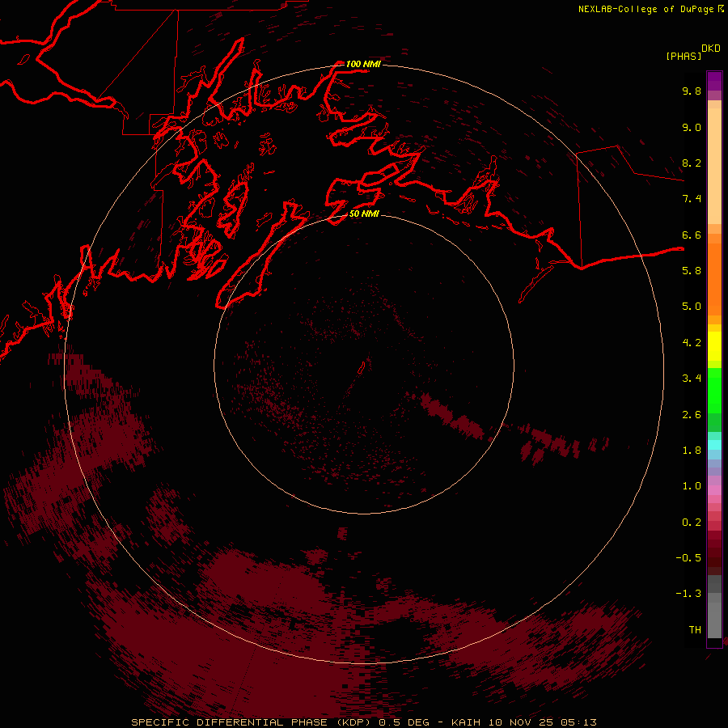Select the 3.4 legend value
Screen dimensions: 728x728
point(692,379)
